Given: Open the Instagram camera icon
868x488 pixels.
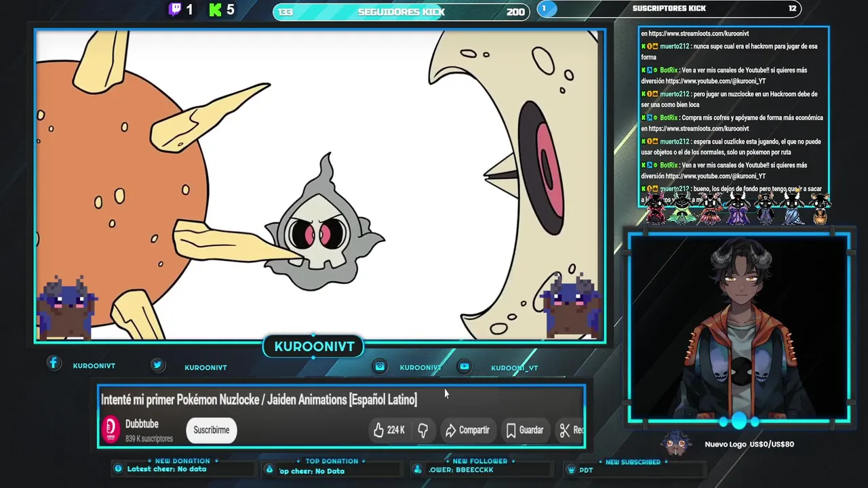Looking at the screenshot, I should tap(380, 366).
